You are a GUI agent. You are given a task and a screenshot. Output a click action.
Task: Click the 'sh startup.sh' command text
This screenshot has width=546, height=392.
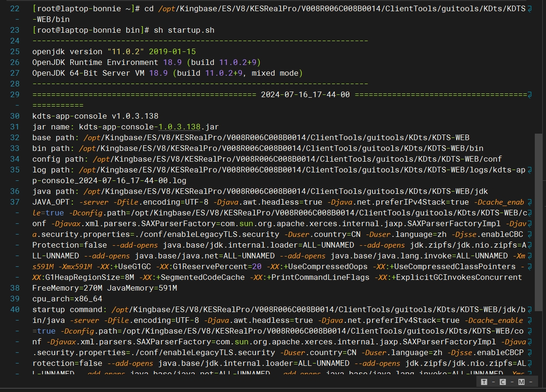(x=184, y=30)
